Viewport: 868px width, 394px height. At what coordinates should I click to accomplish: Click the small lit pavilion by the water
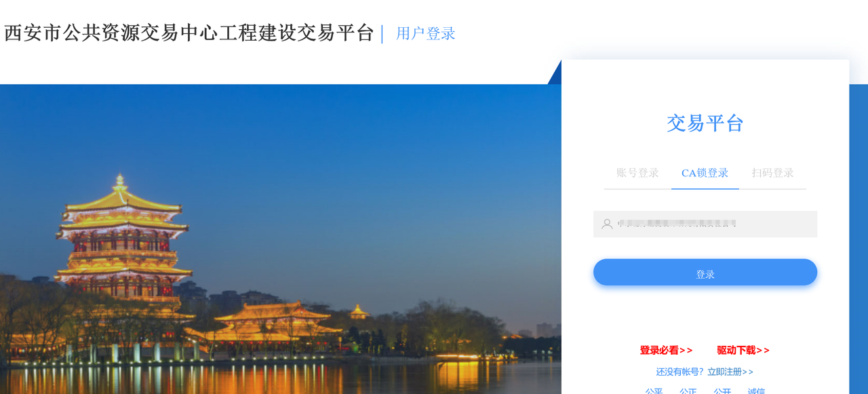[x=359, y=312]
